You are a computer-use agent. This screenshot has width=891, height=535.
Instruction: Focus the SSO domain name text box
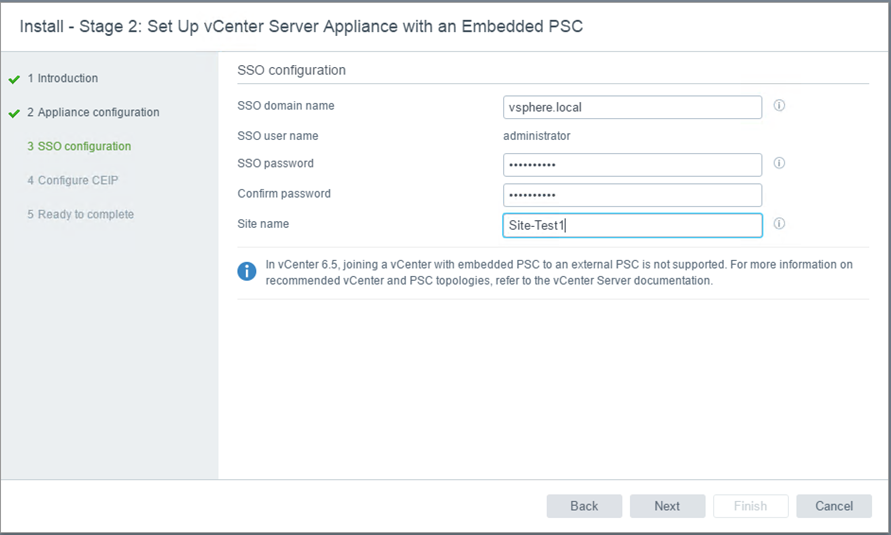(632, 107)
